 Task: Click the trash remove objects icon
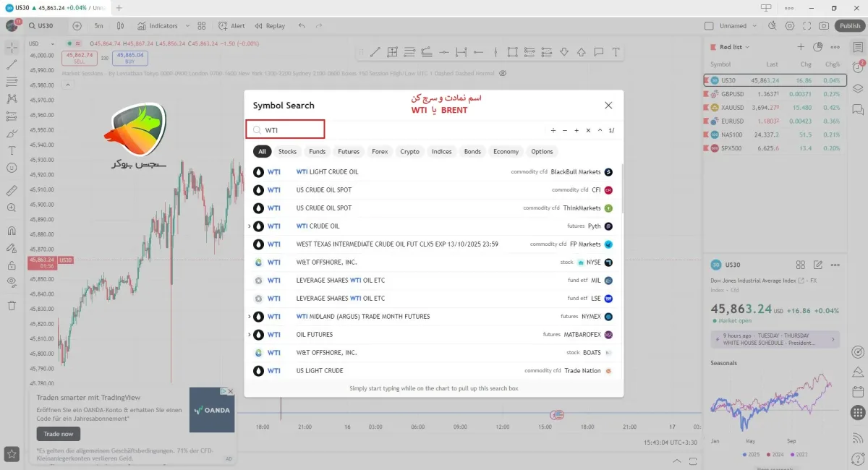click(x=12, y=305)
